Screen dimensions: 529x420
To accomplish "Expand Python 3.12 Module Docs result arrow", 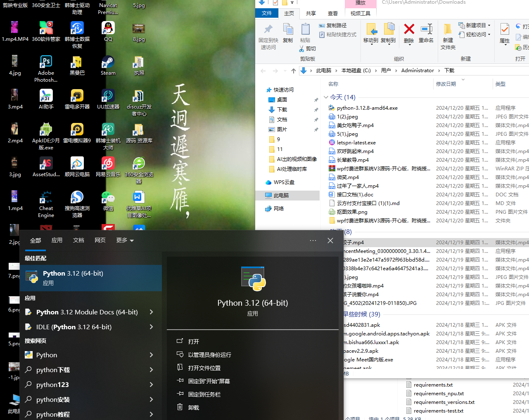I will (x=151, y=312).
